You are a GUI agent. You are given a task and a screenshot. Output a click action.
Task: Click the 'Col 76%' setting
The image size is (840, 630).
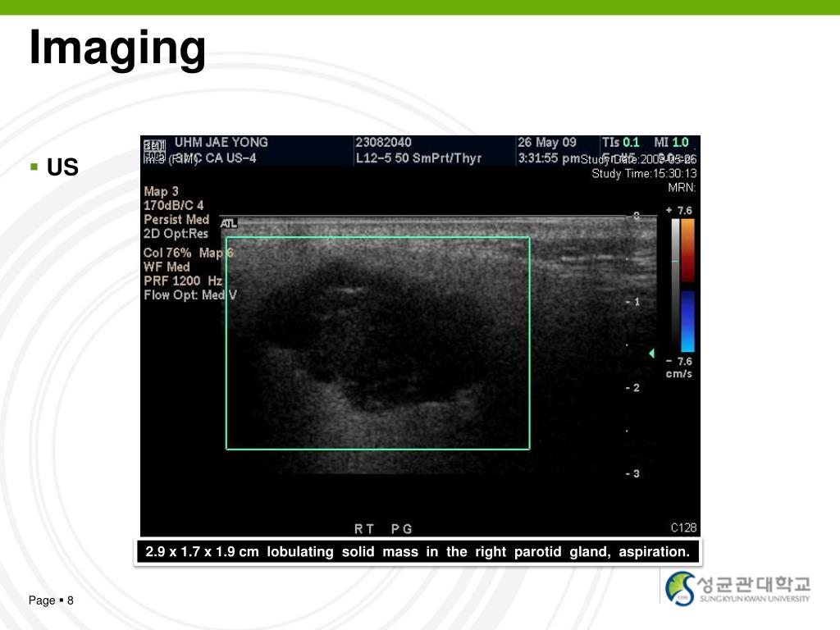167,253
